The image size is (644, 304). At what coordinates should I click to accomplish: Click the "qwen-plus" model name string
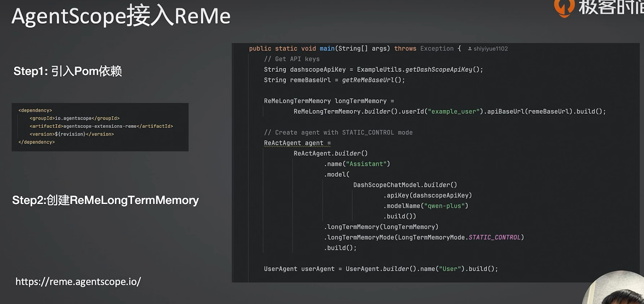coord(444,206)
